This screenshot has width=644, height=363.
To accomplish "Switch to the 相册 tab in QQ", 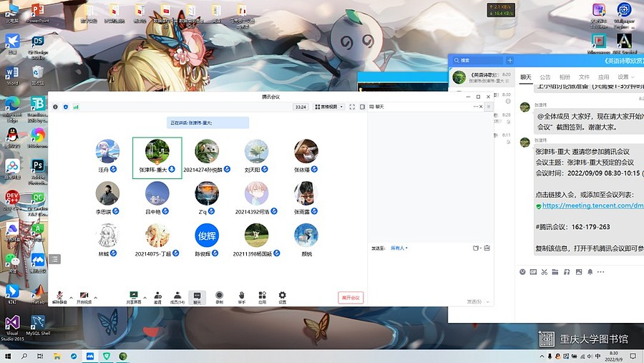I will tap(565, 77).
